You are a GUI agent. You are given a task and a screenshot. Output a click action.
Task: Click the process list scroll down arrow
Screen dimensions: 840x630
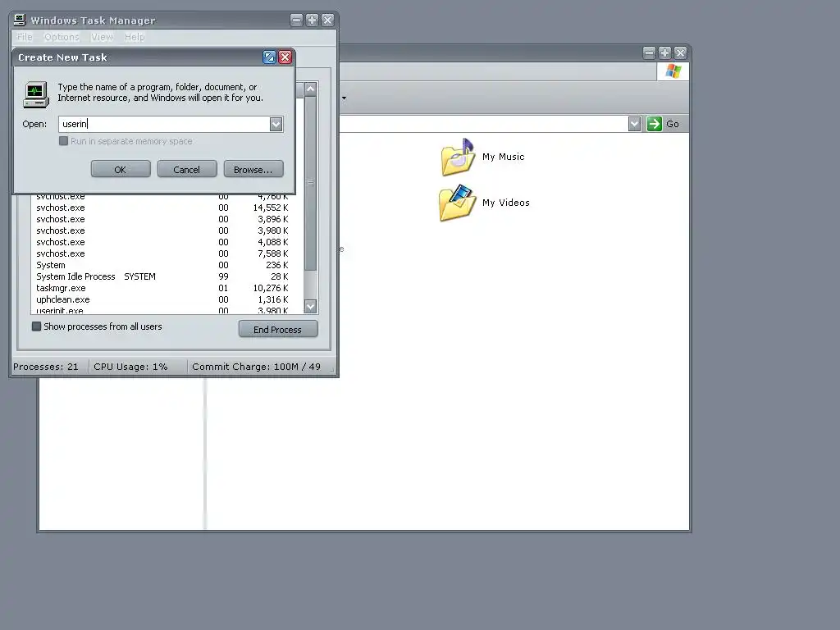coord(311,307)
